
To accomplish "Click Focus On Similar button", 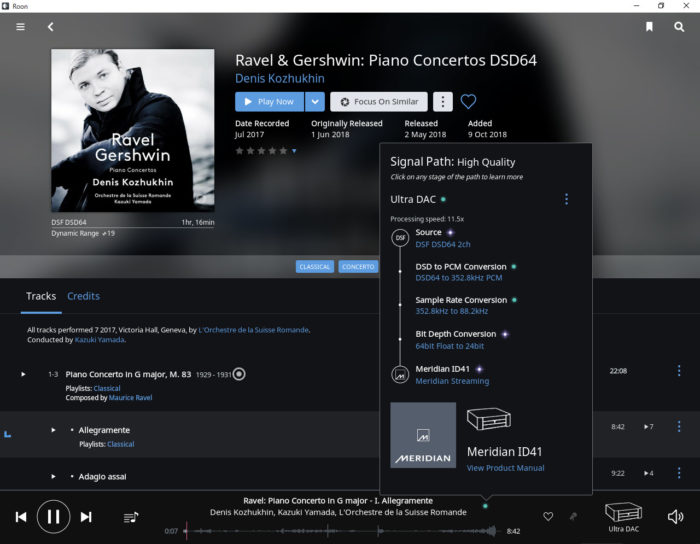I will [379, 102].
